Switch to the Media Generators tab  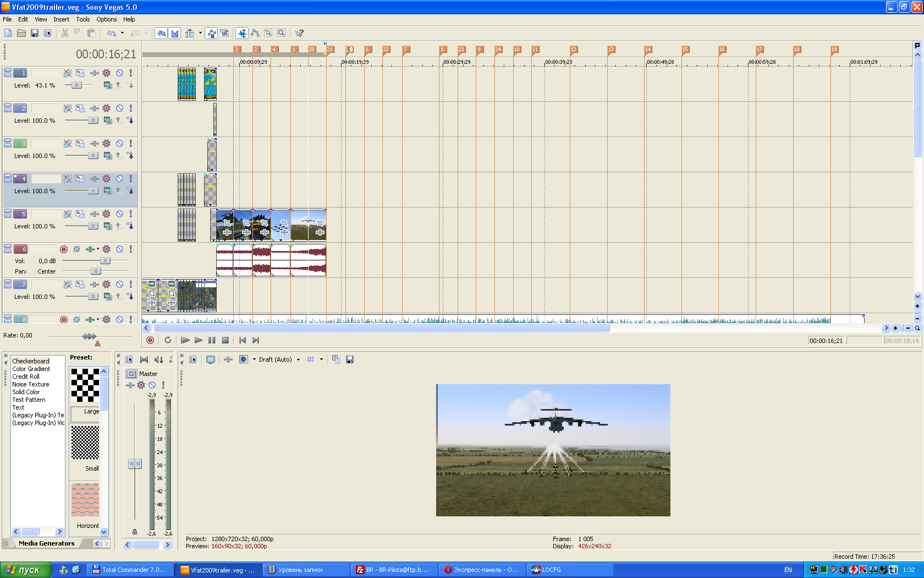(46, 543)
